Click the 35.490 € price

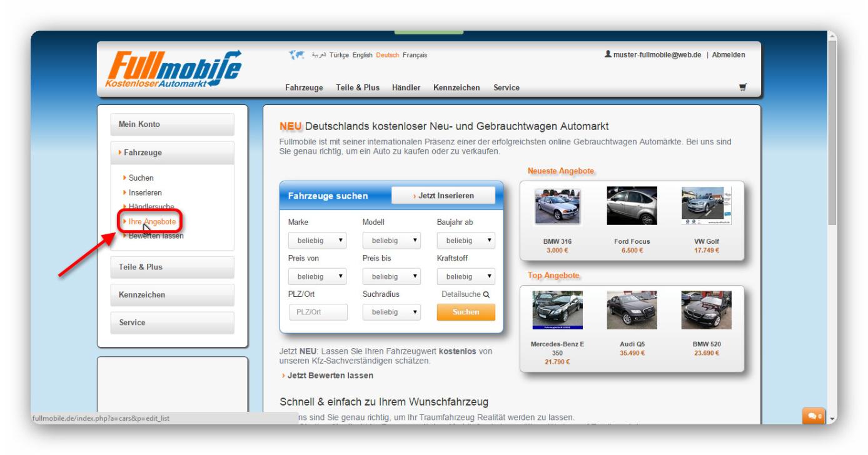(x=632, y=353)
